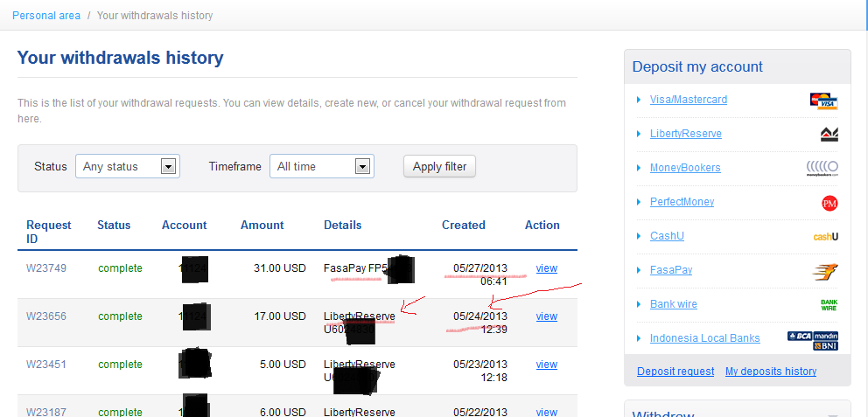Image resolution: width=868 pixels, height=417 pixels.
Task: Click the 05/27/2013 created date
Action: 480,268
